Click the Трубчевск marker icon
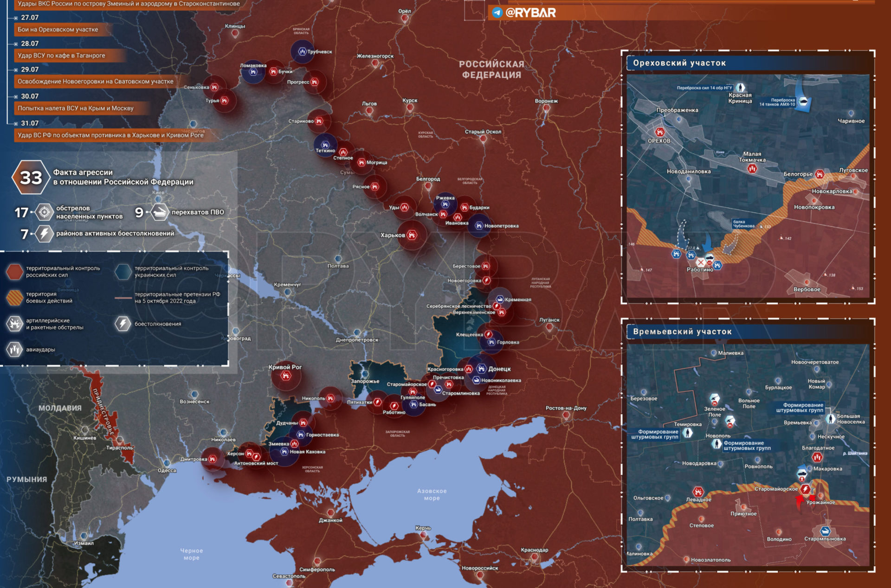This screenshot has height=588, width=891. 303,51
